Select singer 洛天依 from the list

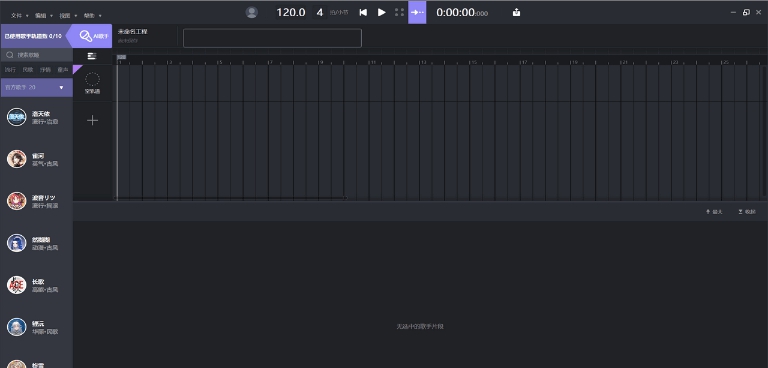pos(37,117)
